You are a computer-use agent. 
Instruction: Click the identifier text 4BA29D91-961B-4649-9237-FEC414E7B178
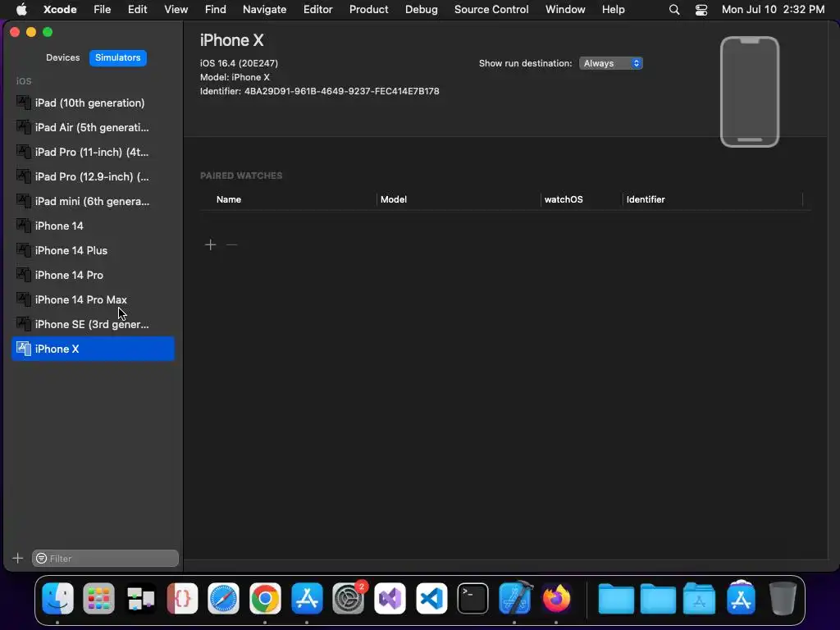(x=342, y=91)
